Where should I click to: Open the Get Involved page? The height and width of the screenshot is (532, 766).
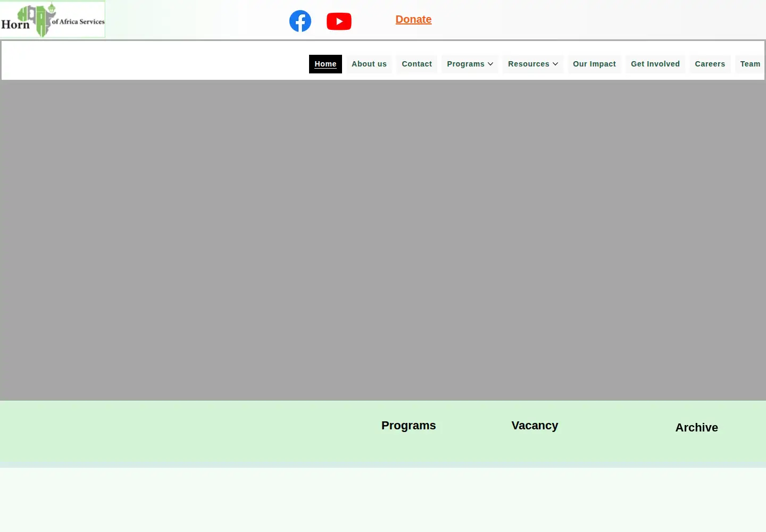coord(655,64)
